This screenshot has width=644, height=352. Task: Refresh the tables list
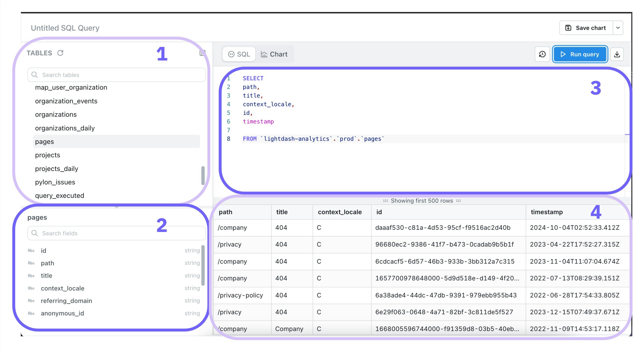point(60,53)
